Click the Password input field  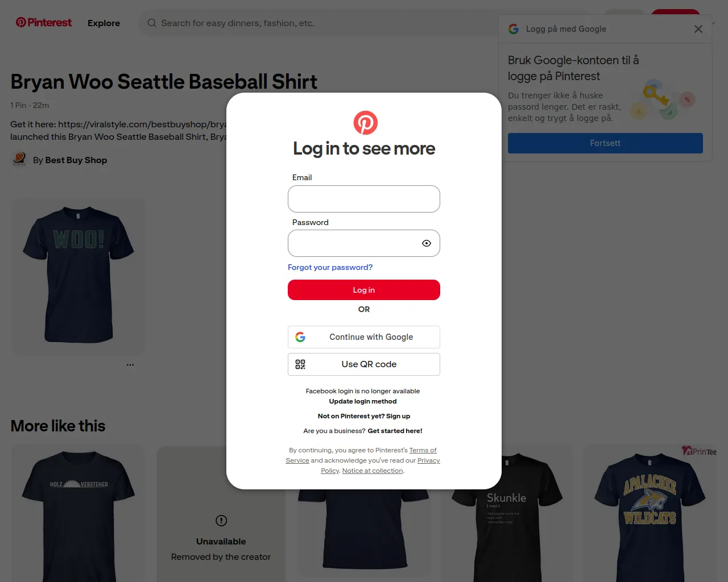coord(364,243)
